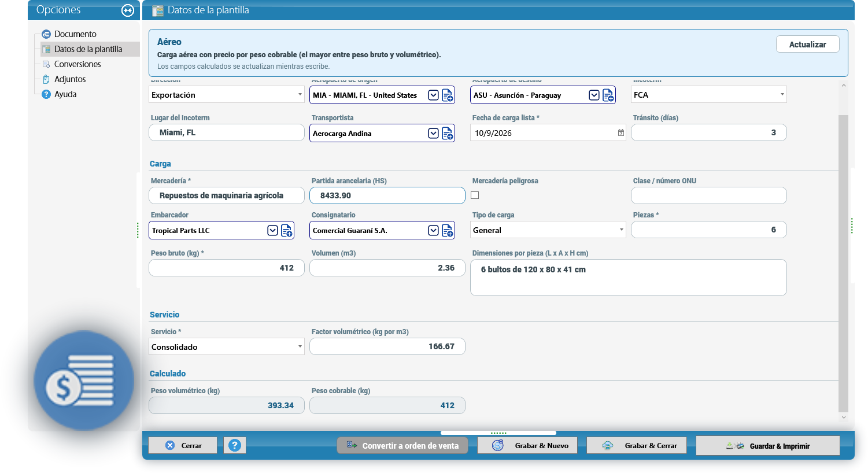
Task: Click the vertical scrollbar of the form
Action: (843, 264)
